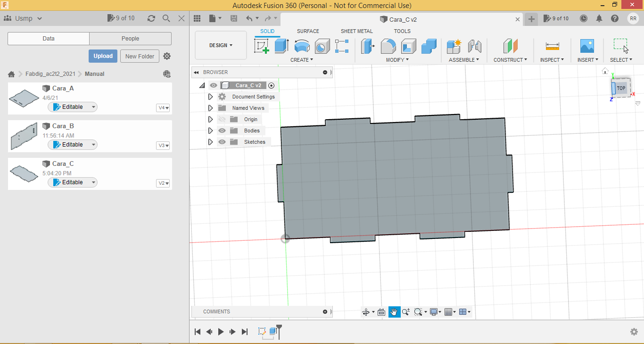Toggle the Sketches folder eye icon
The image size is (644, 344).
pos(222,142)
